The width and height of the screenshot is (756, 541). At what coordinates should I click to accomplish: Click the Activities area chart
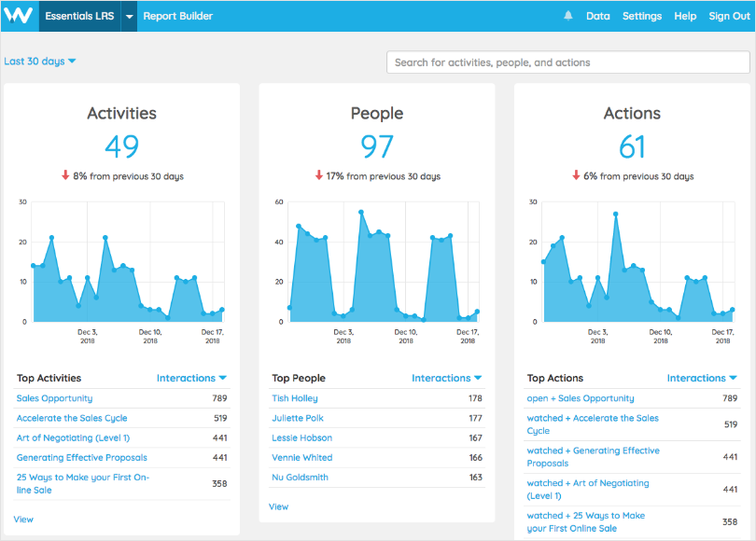(x=128, y=262)
